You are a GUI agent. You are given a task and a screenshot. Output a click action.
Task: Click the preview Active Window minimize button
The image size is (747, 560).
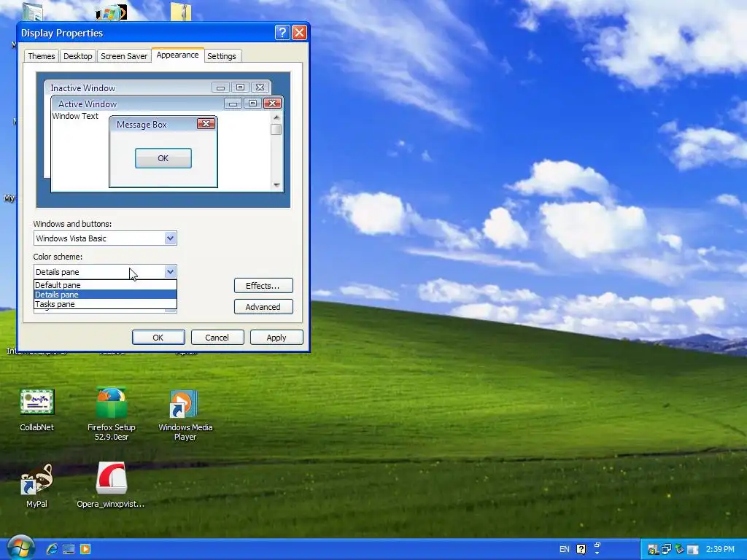pos(233,104)
